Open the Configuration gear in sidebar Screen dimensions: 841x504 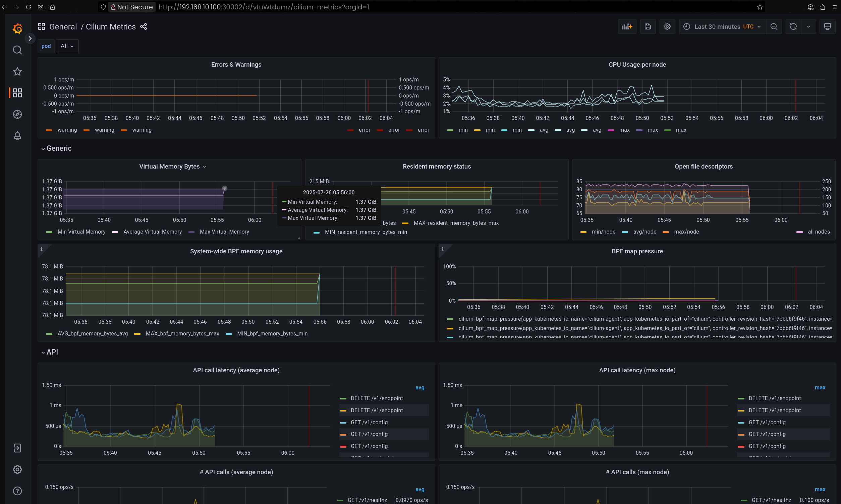17,469
